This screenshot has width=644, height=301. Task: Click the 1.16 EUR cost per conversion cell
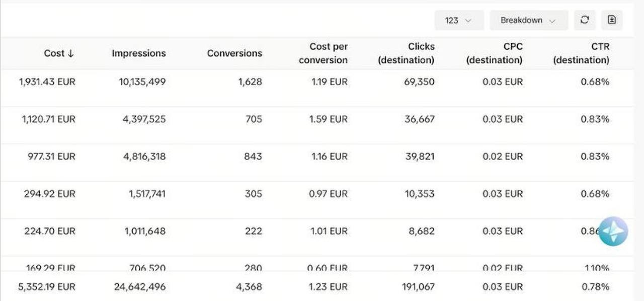[329, 157]
